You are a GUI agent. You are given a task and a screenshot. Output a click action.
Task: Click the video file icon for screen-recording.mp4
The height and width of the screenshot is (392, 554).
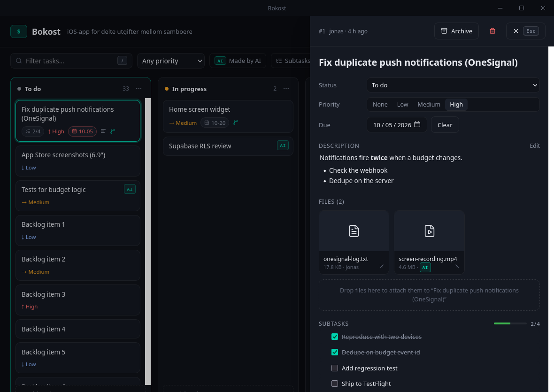click(x=429, y=231)
